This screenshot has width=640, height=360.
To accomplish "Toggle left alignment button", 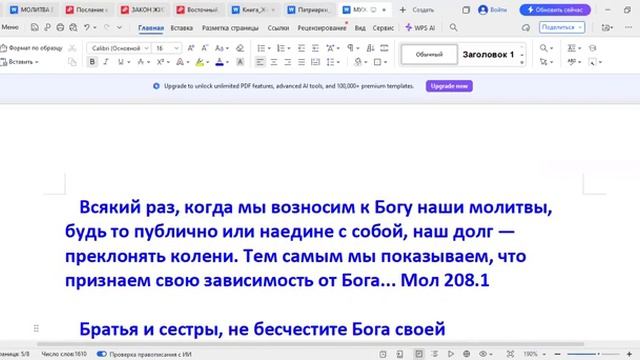I will click(x=260, y=62).
